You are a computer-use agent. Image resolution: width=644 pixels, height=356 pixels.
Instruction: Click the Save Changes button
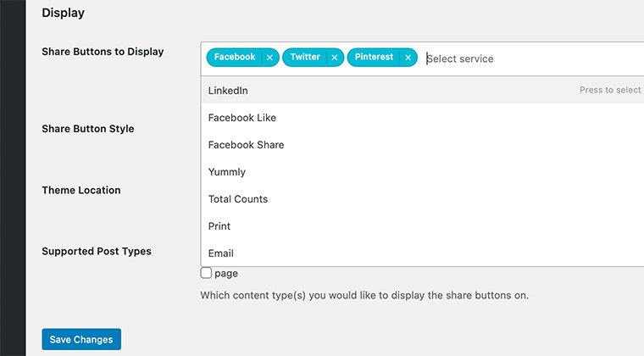click(x=81, y=340)
